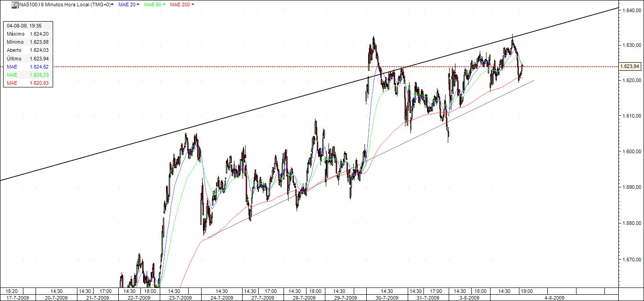Click the 21-7-2009 date label
644x301 pixels.
tap(97, 298)
